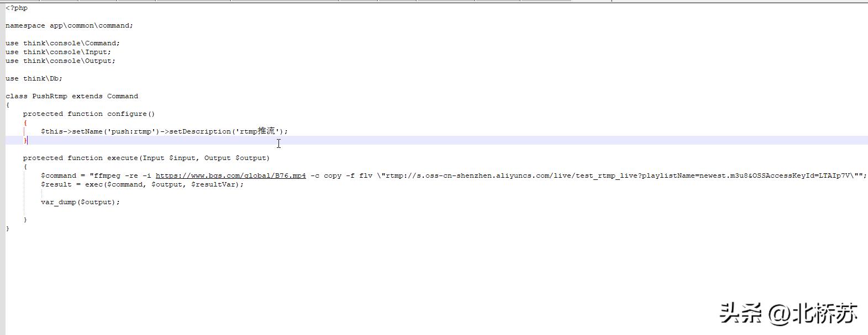Click the '$result = exec(...)' line
The image size is (868, 335).
(x=143, y=184)
